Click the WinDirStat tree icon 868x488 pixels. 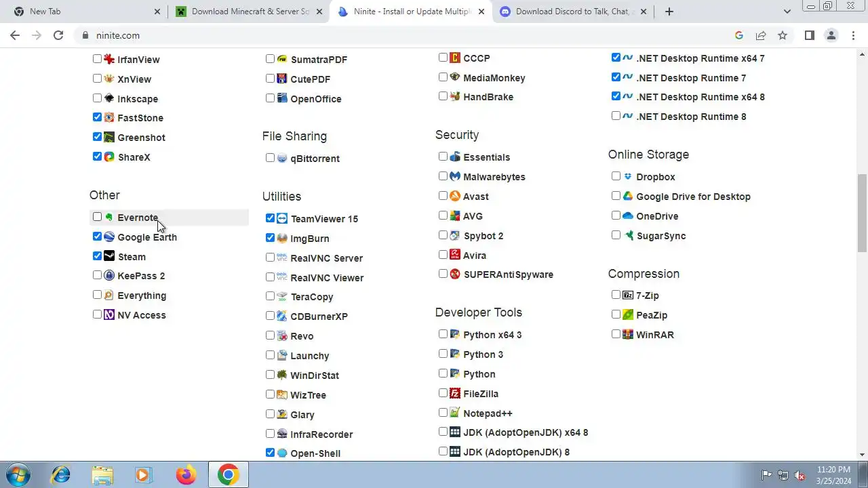click(282, 375)
